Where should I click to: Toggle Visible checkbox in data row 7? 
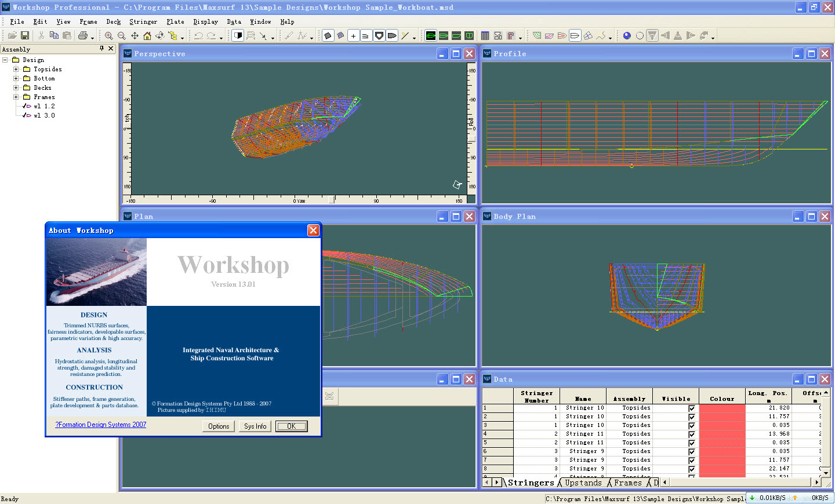click(x=692, y=461)
